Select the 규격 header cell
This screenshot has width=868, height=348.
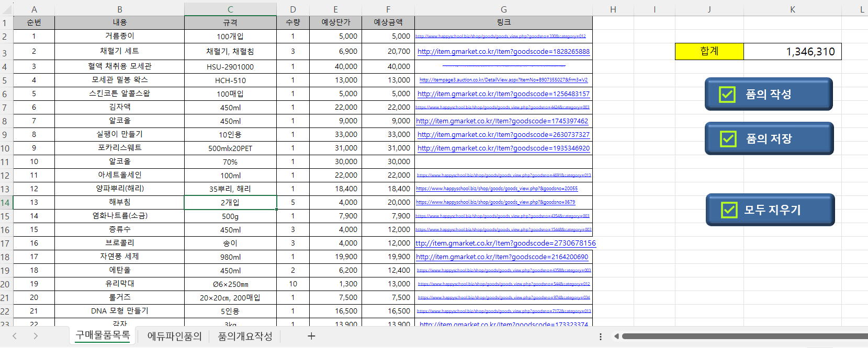point(230,22)
